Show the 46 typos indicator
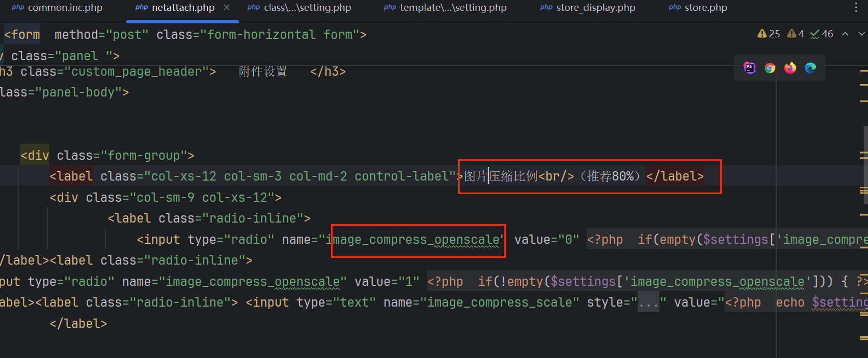Screen dimensions: 868x358 (822, 34)
